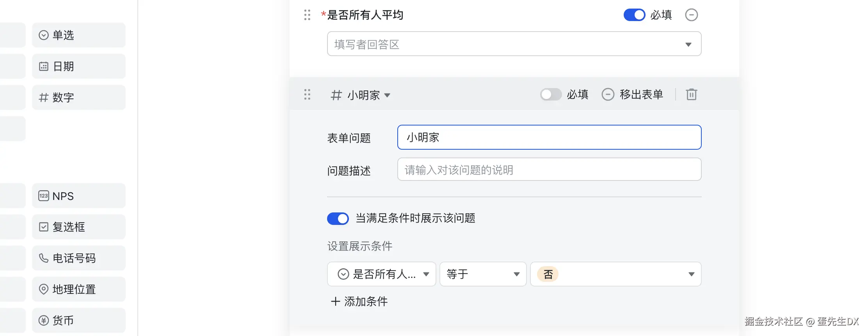Screen dimensions: 868x336
Task: Open the 等于 operator dropdown
Action: pos(483,274)
